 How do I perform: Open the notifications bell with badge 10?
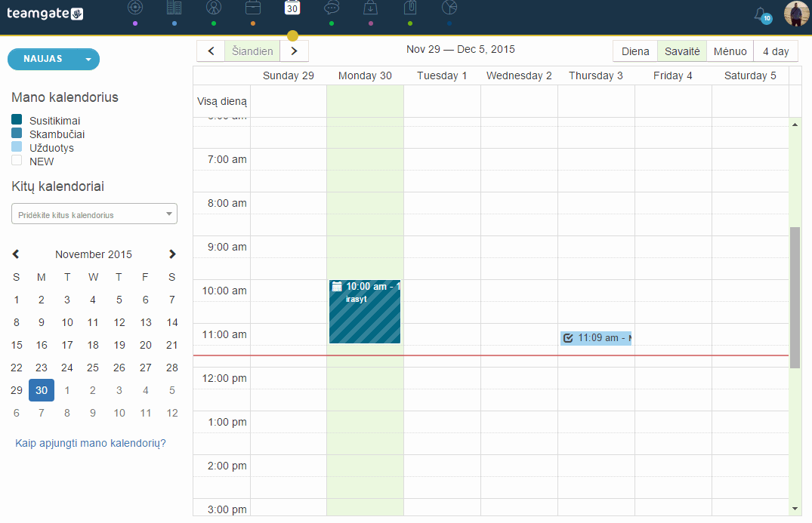pos(762,14)
